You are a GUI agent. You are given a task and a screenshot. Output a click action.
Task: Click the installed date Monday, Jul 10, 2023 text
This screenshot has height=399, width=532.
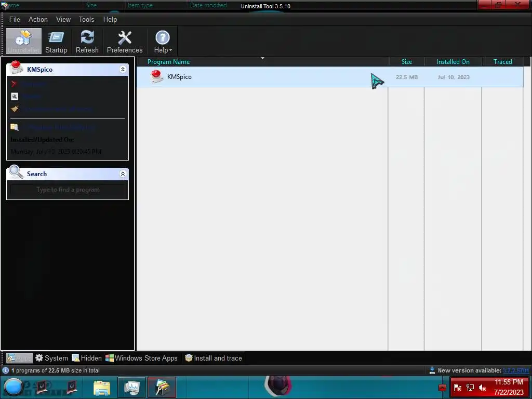(56, 151)
